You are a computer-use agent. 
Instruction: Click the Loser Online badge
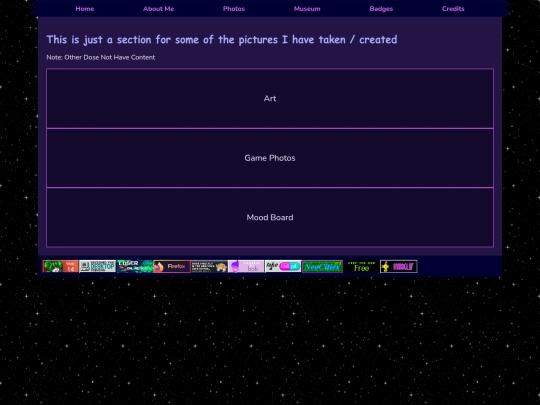click(x=135, y=266)
